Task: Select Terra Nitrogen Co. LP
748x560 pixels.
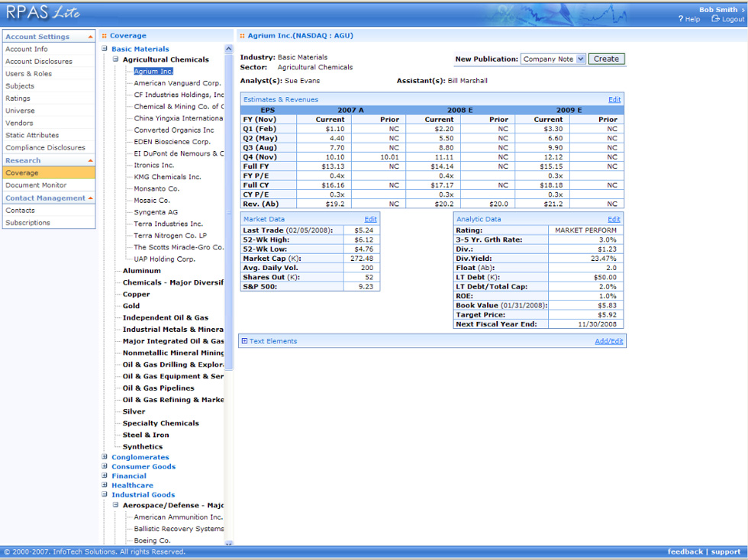Action: pyautogui.click(x=169, y=236)
